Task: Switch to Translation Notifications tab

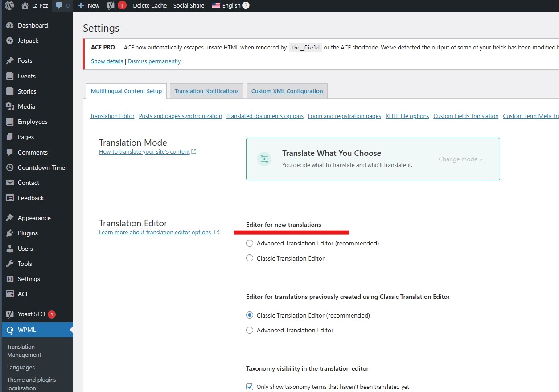Action: pos(206,91)
